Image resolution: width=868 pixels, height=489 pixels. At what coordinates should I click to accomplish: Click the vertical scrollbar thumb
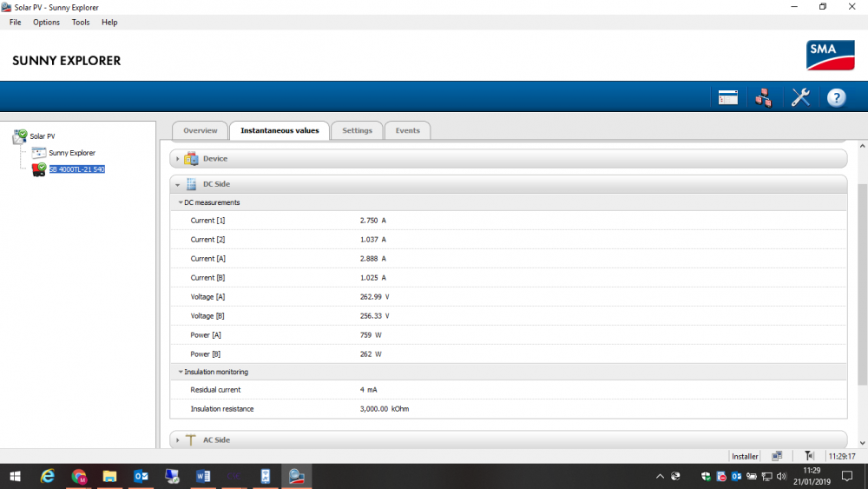[862, 285]
